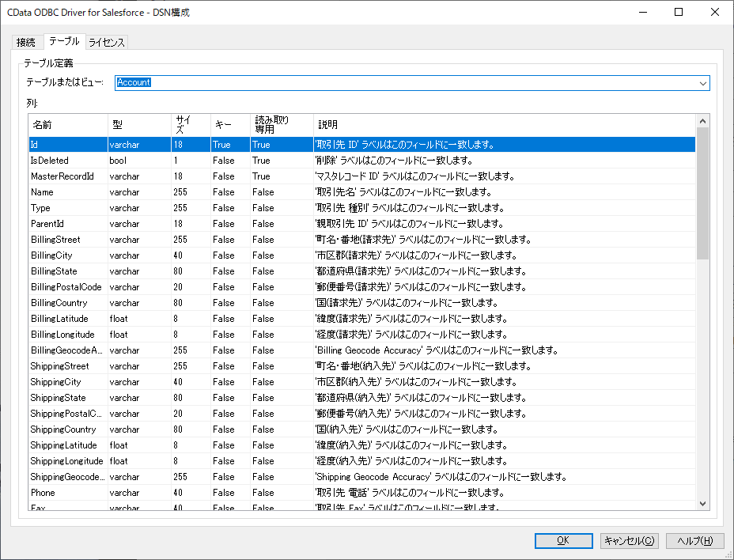Click the 型 column header

(x=139, y=124)
